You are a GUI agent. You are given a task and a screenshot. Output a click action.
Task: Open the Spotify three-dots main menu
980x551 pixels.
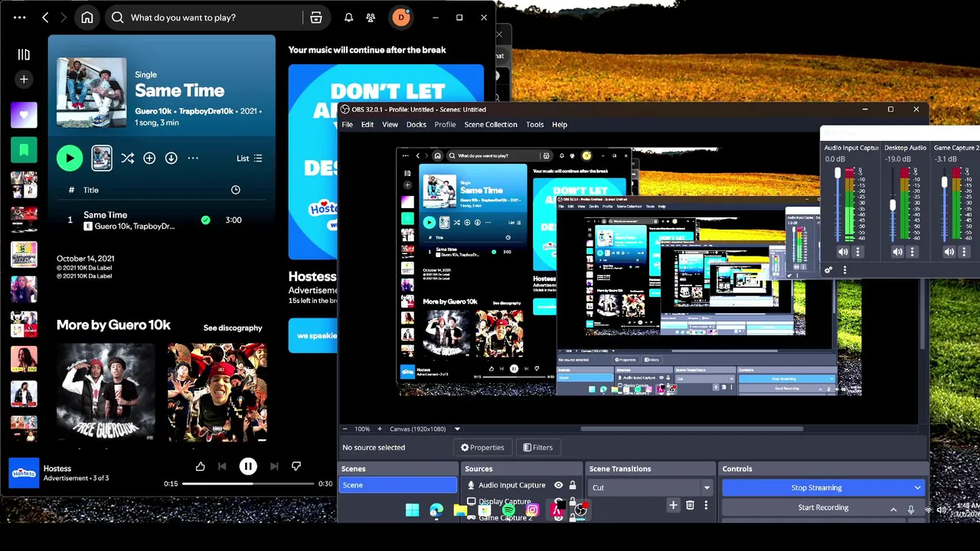[x=19, y=17]
